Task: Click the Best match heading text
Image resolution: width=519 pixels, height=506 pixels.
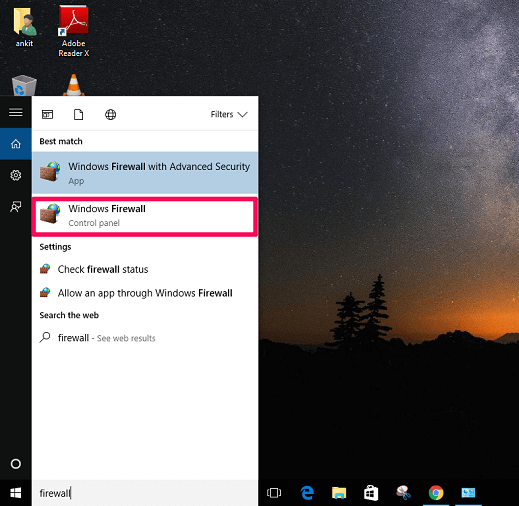Action: pyautogui.click(x=61, y=141)
